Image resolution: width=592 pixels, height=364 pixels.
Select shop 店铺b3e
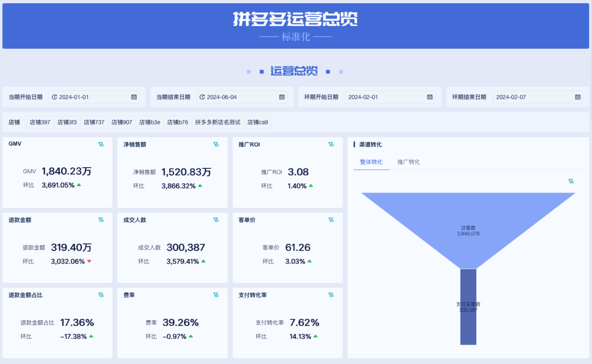click(x=150, y=122)
